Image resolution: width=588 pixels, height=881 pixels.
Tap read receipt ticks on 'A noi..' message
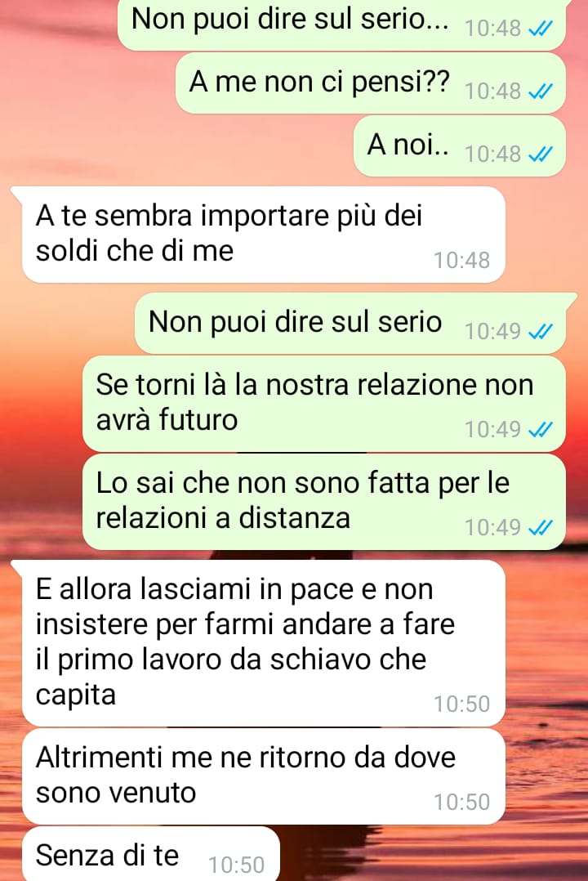(x=541, y=154)
